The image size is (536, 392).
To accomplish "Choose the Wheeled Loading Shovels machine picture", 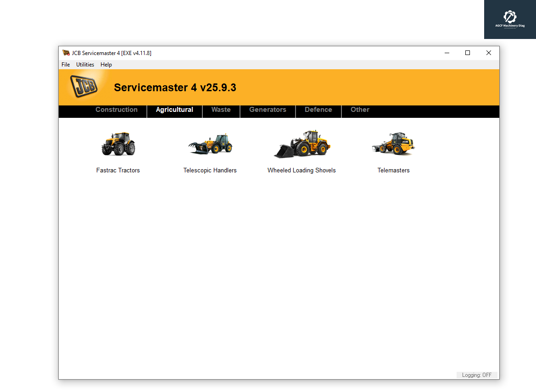I will pyautogui.click(x=302, y=144).
